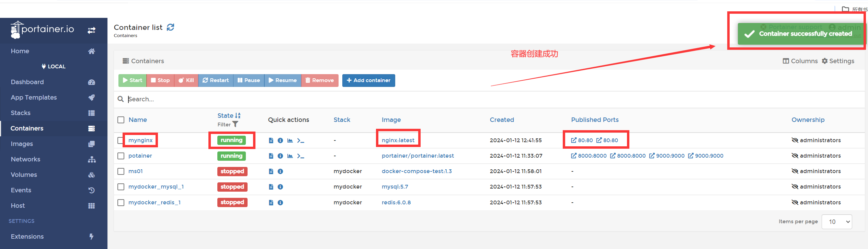Open logs icon for mynginx container
Image resolution: width=868 pixels, height=249 pixels.
[x=271, y=140]
